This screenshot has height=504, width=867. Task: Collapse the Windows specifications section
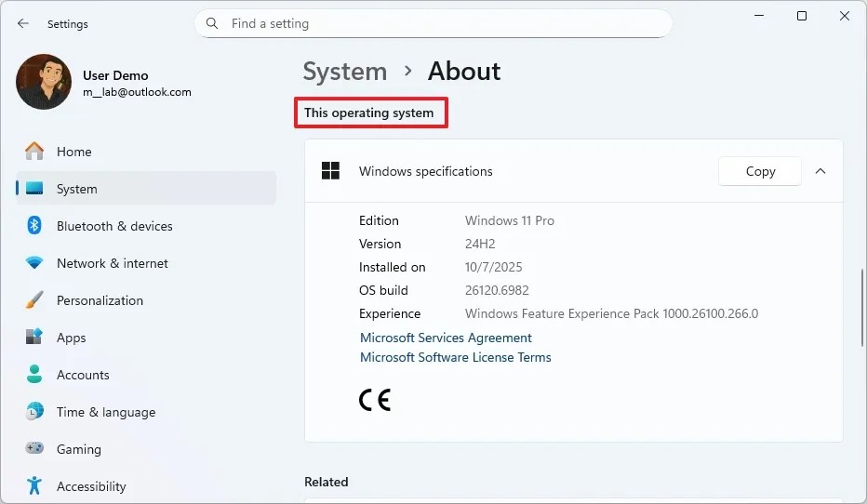[820, 171]
